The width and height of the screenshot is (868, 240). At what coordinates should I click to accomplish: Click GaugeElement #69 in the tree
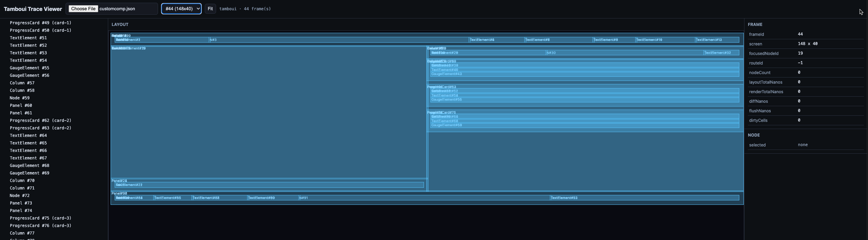(x=29, y=173)
